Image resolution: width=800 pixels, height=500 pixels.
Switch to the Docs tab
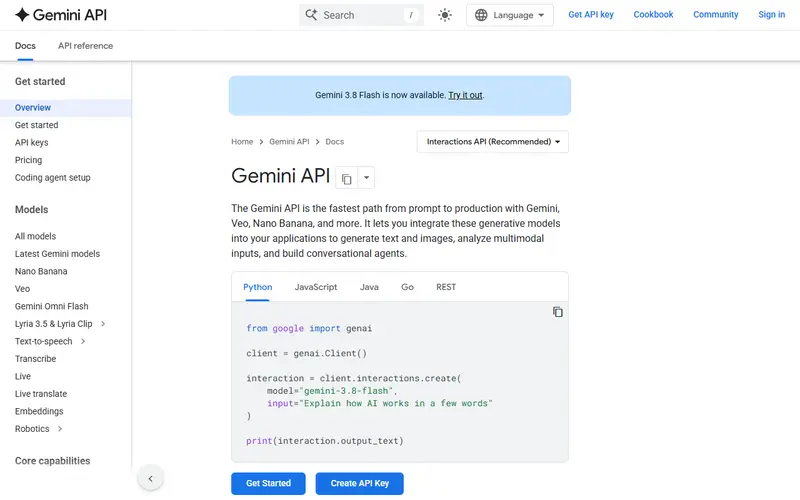click(x=25, y=46)
